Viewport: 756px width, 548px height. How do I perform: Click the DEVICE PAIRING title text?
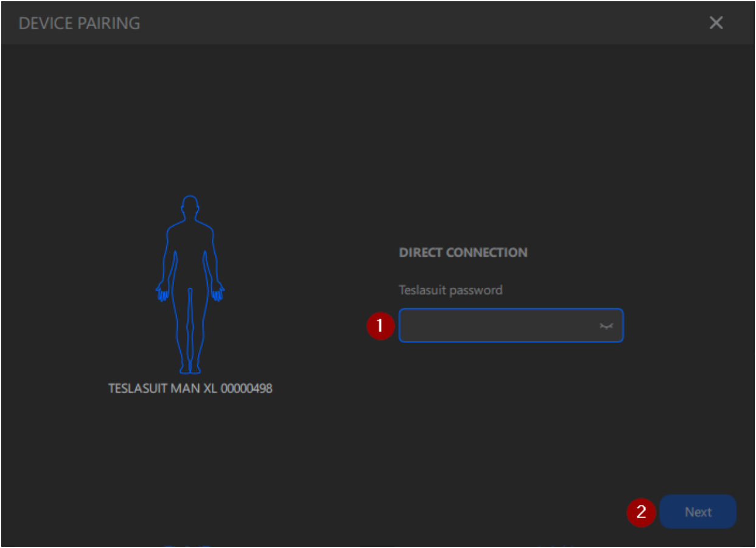(79, 24)
